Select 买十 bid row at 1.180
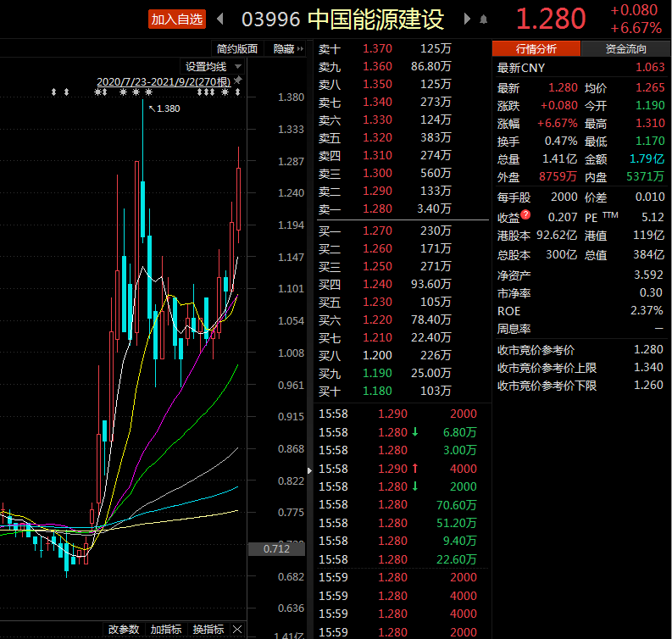 coord(402,391)
